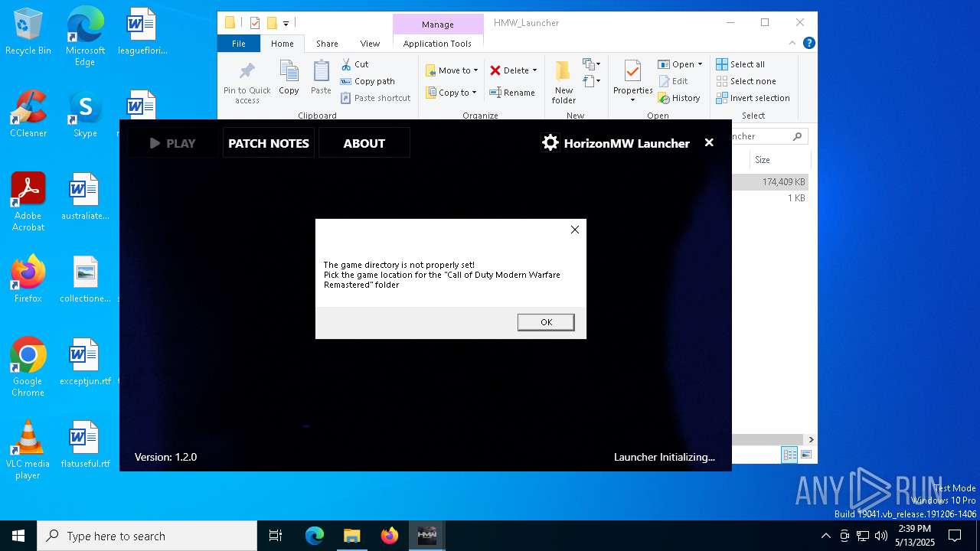980x551 pixels.
Task: Select Google Chrome desktop shortcut
Action: pyautogui.click(x=28, y=367)
